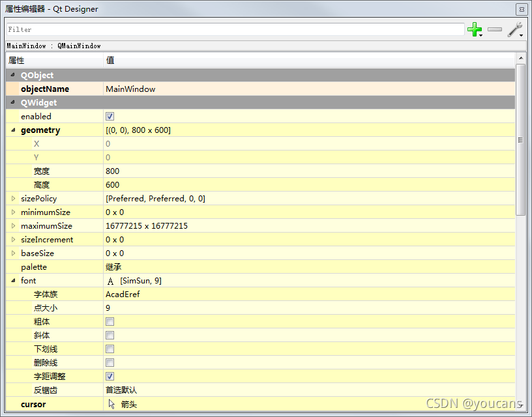Click the minus remove property icon
The width and height of the screenshot is (532, 417).
(495, 29)
